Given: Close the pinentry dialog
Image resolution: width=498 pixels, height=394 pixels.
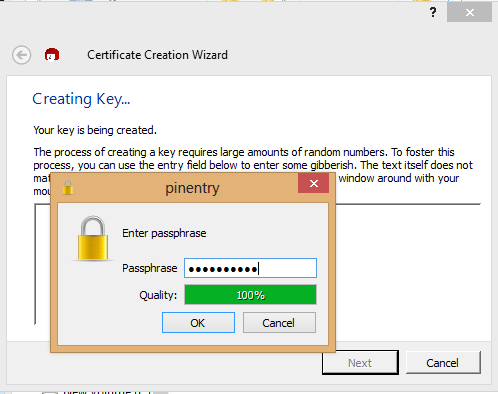Looking at the screenshot, I should (x=313, y=183).
